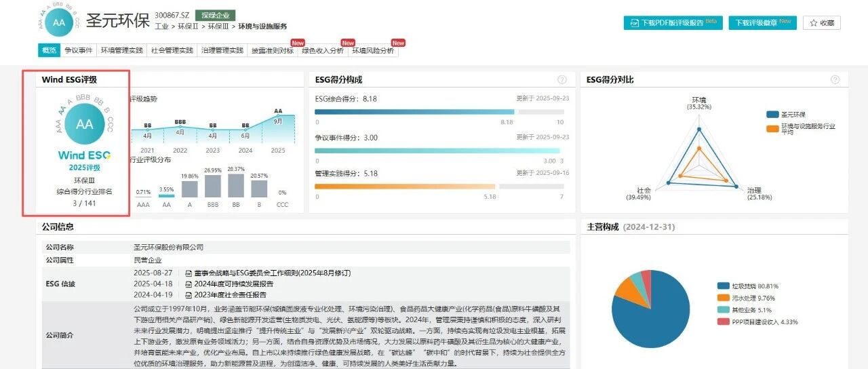Image resolution: width=868 pixels, height=369 pixels.
Task: Open 董事会战略与ESG委员会工作细则(2025年8月修订) document
Action: [x=273, y=273]
